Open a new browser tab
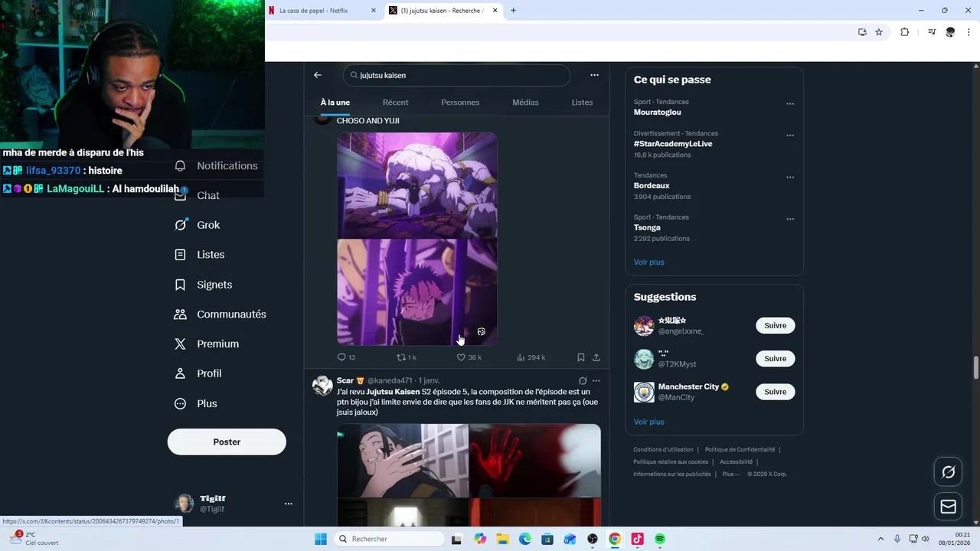The height and width of the screenshot is (551, 980). [514, 11]
